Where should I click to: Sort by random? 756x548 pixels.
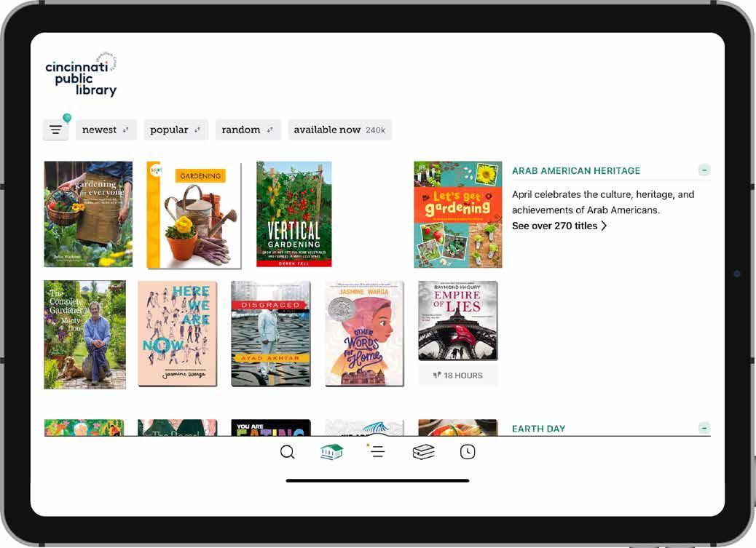tap(248, 130)
